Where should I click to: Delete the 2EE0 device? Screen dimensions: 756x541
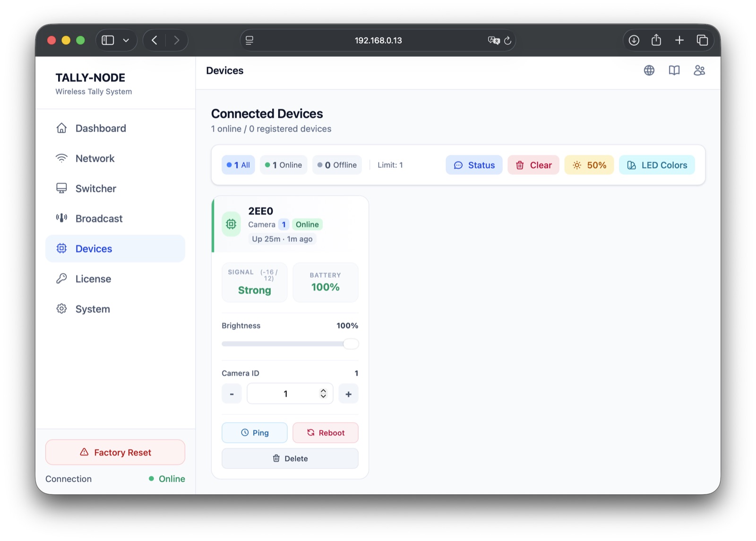[290, 458]
